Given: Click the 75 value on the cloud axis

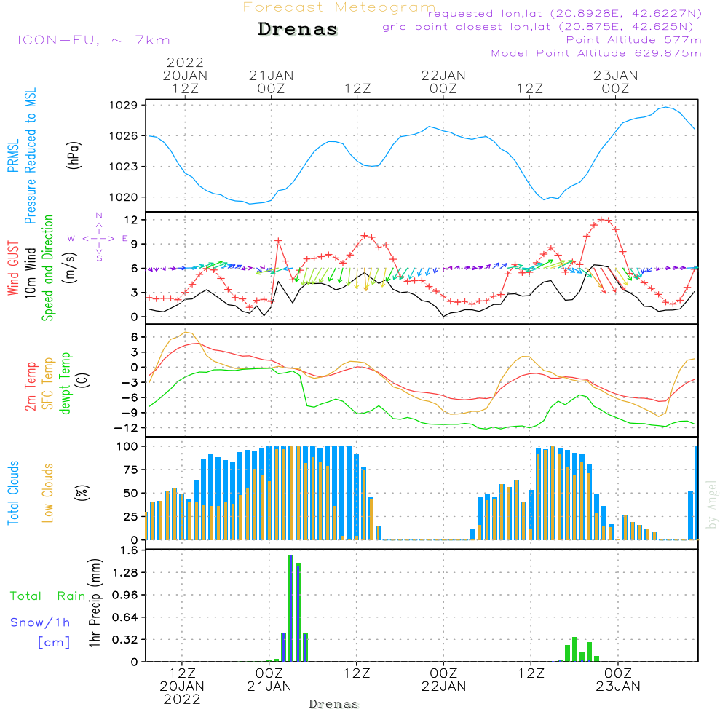Looking at the screenshot, I should tap(131, 470).
